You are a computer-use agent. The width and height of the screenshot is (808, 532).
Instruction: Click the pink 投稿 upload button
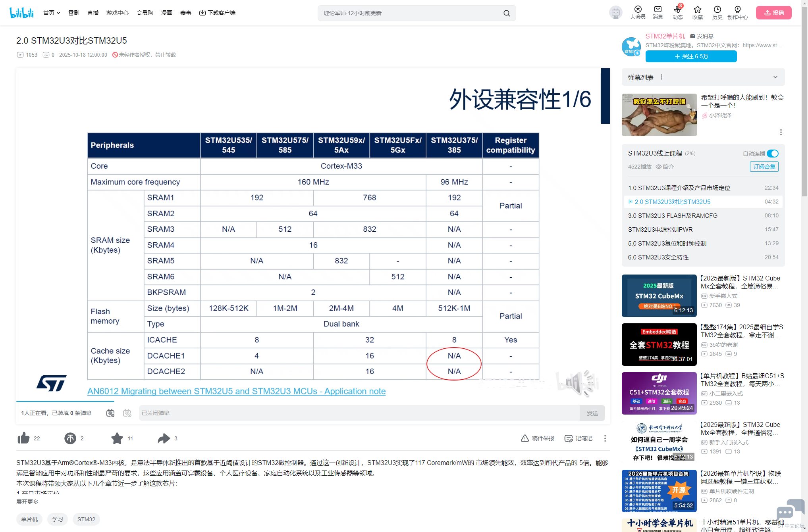(774, 13)
